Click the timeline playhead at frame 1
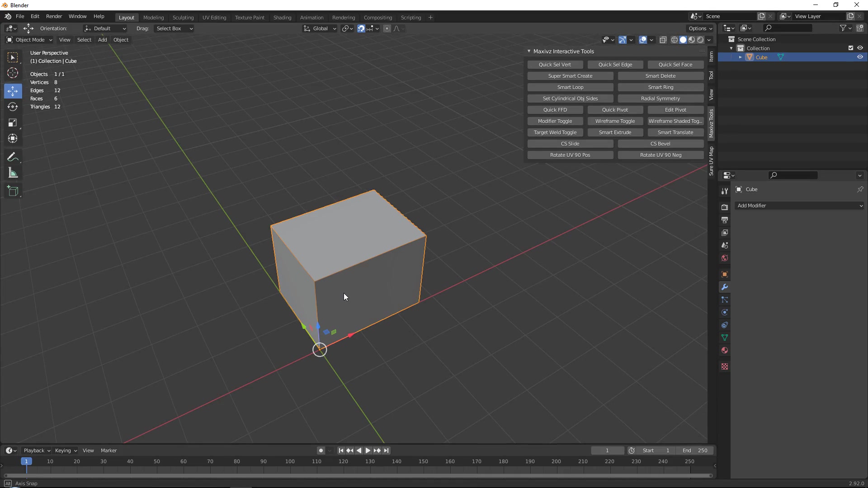This screenshot has height=488, width=868. [x=26, y=461]
